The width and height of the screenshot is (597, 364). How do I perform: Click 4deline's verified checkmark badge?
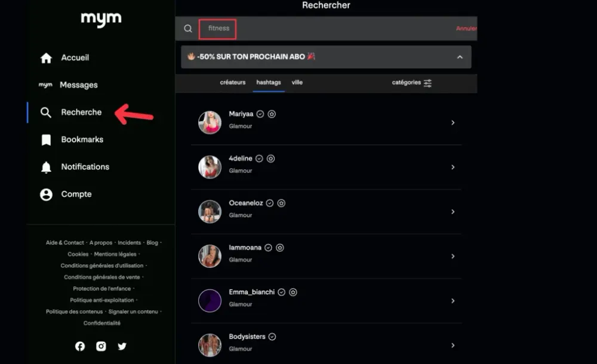259,158
